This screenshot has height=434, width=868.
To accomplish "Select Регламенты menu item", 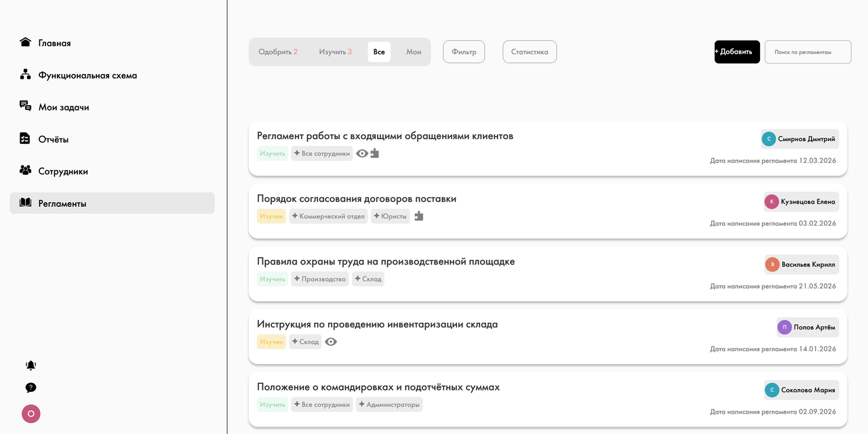I will click(x=112, y=203).
